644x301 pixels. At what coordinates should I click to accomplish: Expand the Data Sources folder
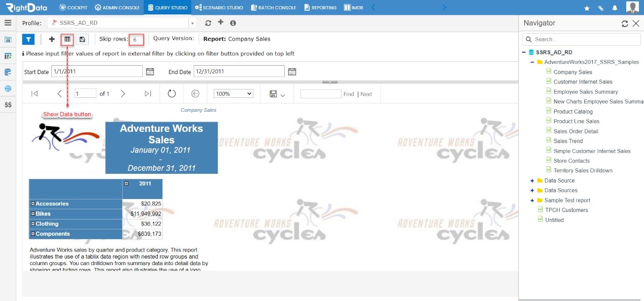[532, 191]
